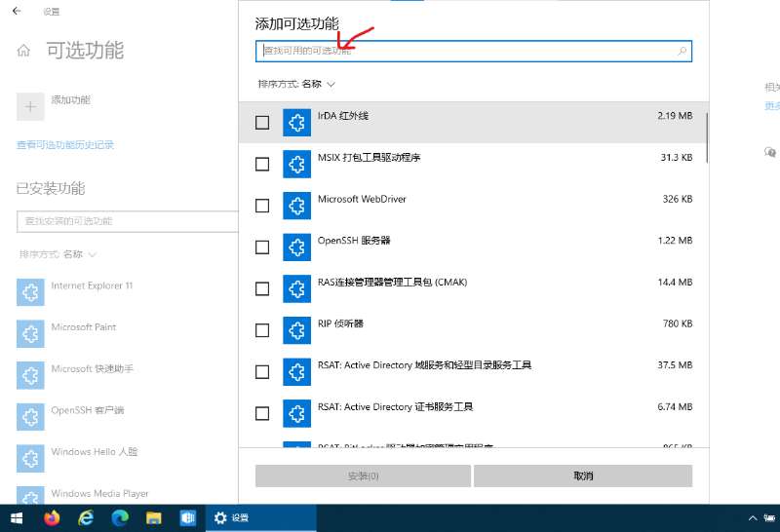
Task: Click the RIP 侦听器 feature icon
Action: click(x=297, y=330)
